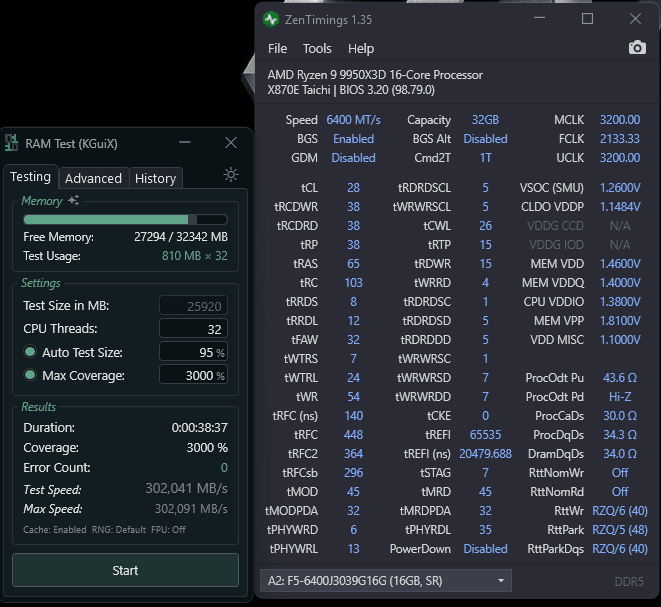Screen dimensions: 661x607
Task: Click the Max Speed value 302,091 MB/s
Action: (x=191, y=509)
